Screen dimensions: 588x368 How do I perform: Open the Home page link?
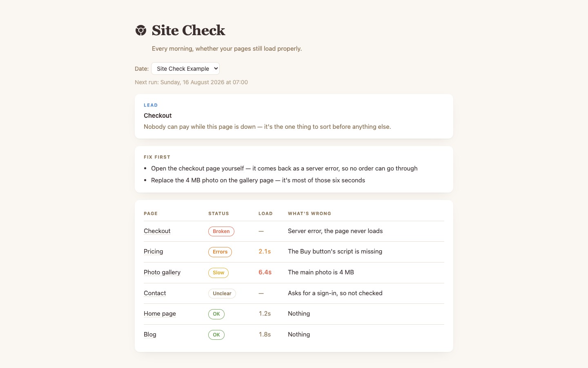pos(160,314)
